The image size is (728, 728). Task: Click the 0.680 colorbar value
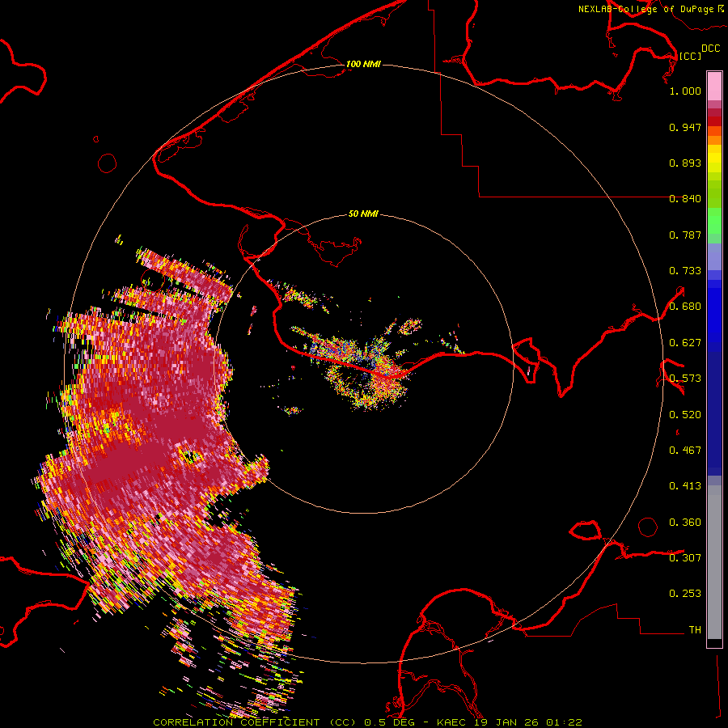pyautogui.click(x=685, y=307)
